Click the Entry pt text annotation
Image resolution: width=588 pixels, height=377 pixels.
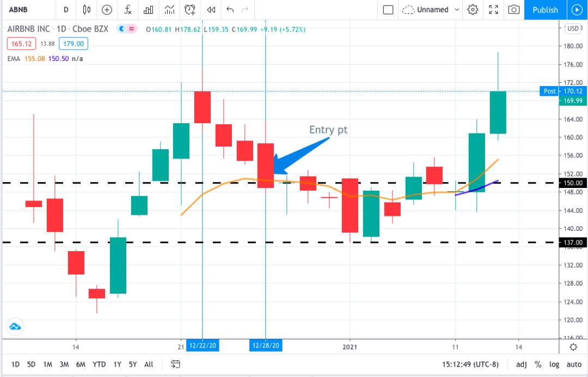(x=328, y=130)
